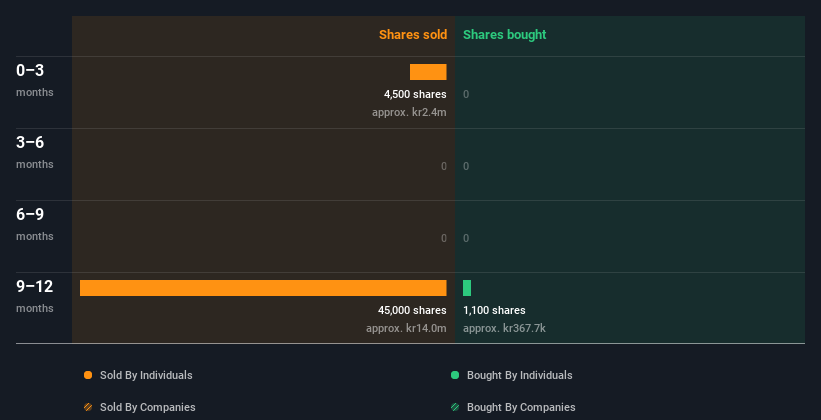The image size is (821, 420).
Task: Click the zero sold value in 6–9 months row
Action: click(444, 238)
